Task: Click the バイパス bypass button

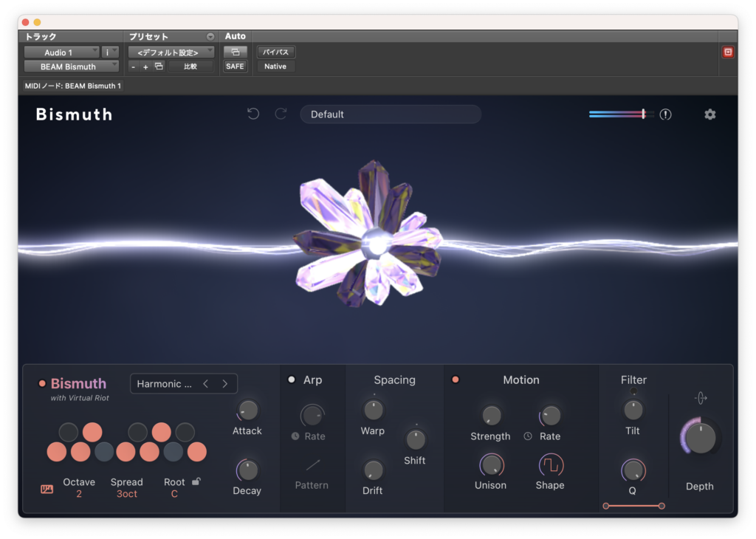Action: [x=276, y=52]
